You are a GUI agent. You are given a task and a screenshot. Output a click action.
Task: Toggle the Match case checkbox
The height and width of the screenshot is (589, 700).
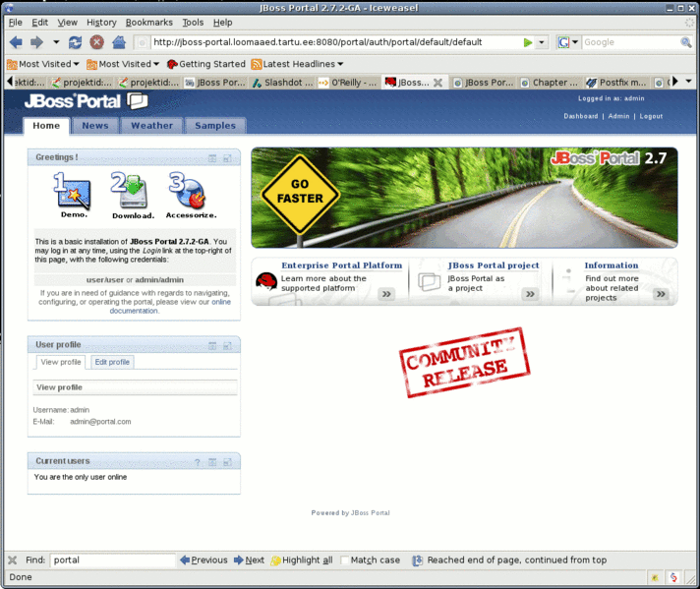click(344, 560)
